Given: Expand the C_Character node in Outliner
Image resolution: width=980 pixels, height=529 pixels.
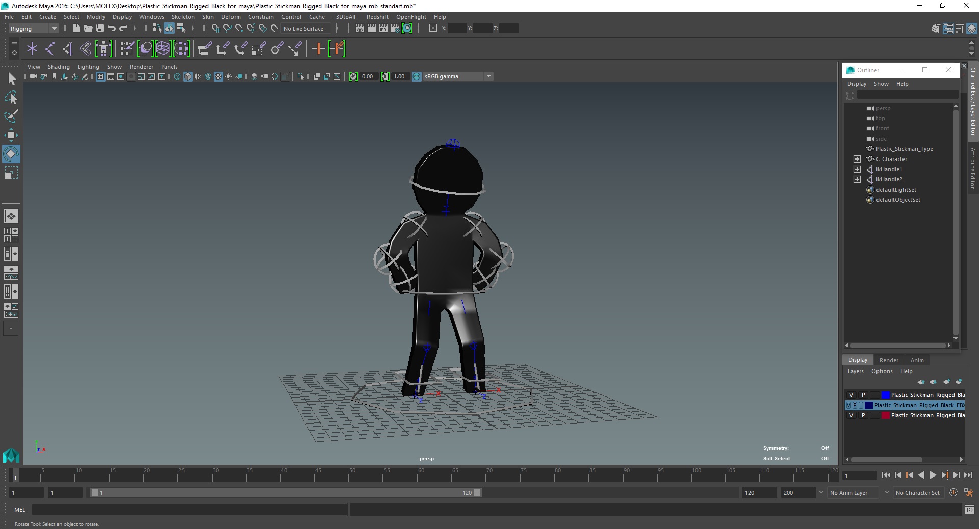Looking at the screenshot, I should 857,159.
